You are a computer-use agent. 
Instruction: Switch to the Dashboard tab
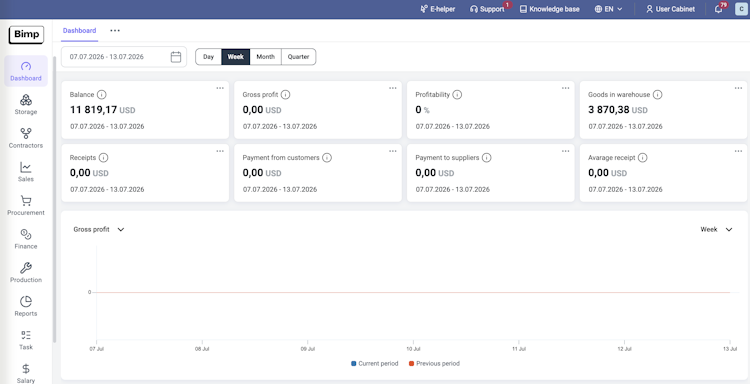tap(79, 31)
